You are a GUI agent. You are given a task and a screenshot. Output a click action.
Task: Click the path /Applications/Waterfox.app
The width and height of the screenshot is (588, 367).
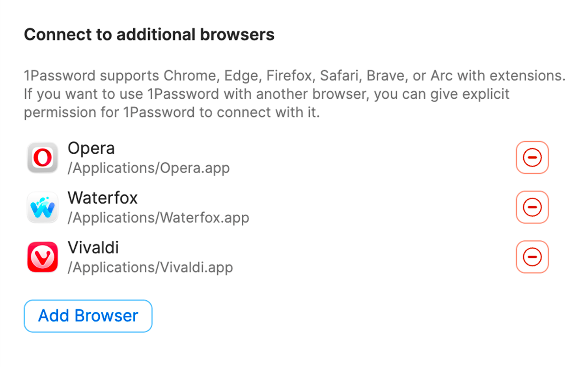coord(158,217)
